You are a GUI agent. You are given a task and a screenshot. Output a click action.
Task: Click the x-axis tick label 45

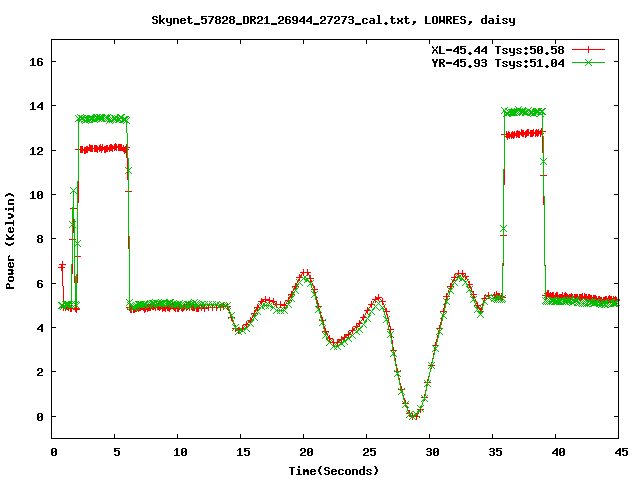[618, 451]
